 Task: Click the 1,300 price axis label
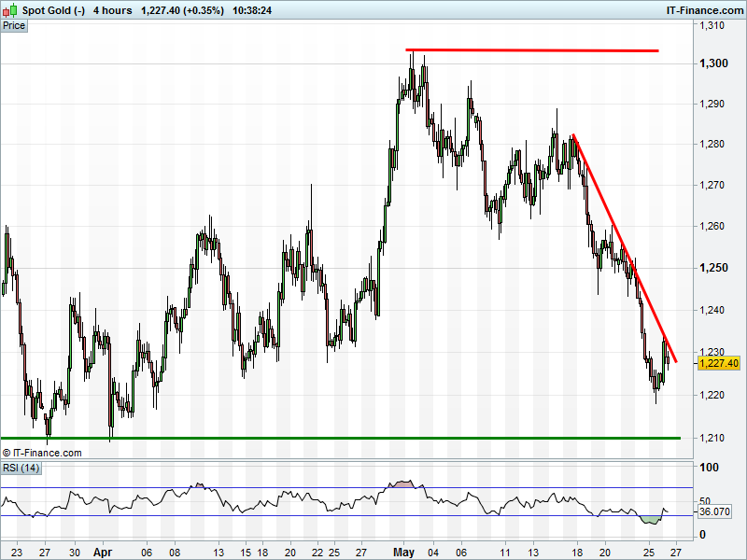pos(713,63)
